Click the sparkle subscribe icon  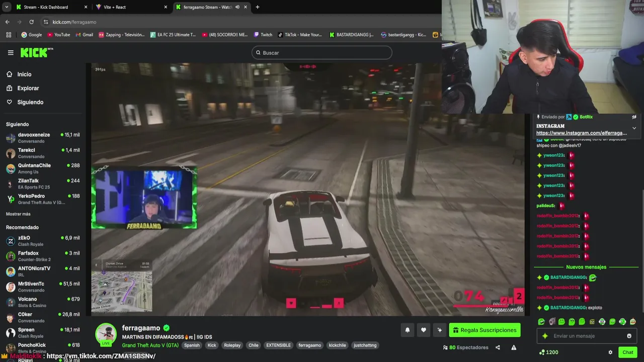440,330
